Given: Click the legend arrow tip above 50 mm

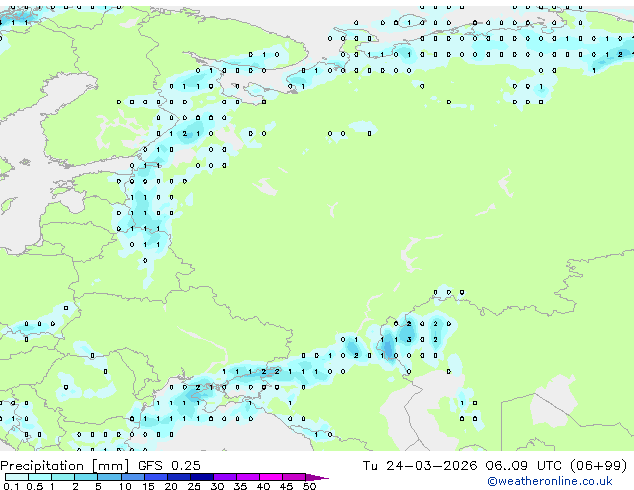Looking at the screenshot, I should (317, 478).
